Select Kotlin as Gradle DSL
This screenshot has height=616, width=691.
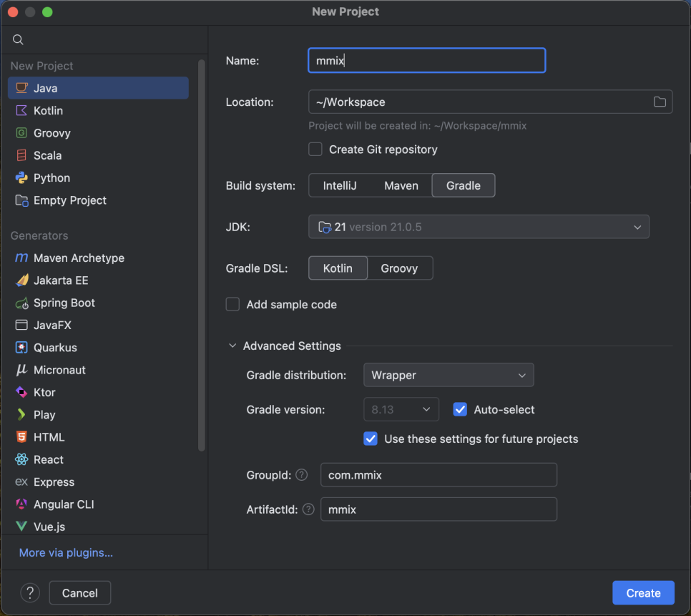[338, 268]
